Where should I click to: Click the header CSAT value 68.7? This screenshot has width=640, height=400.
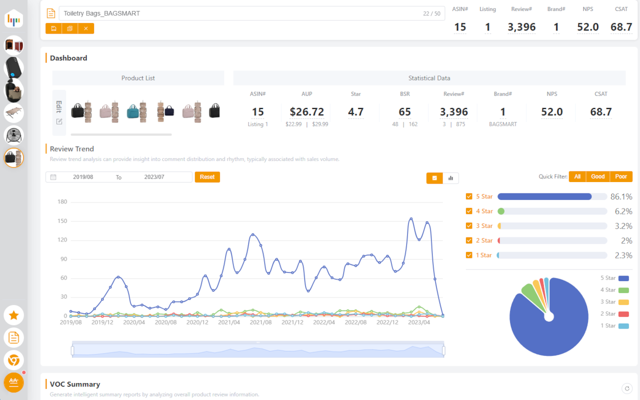coord(621,27)
